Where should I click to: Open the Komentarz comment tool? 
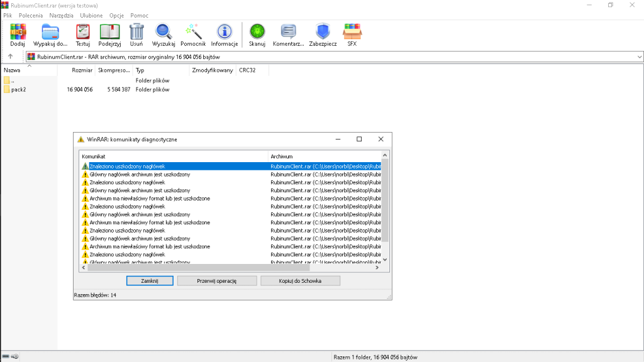tap(288, 35)
